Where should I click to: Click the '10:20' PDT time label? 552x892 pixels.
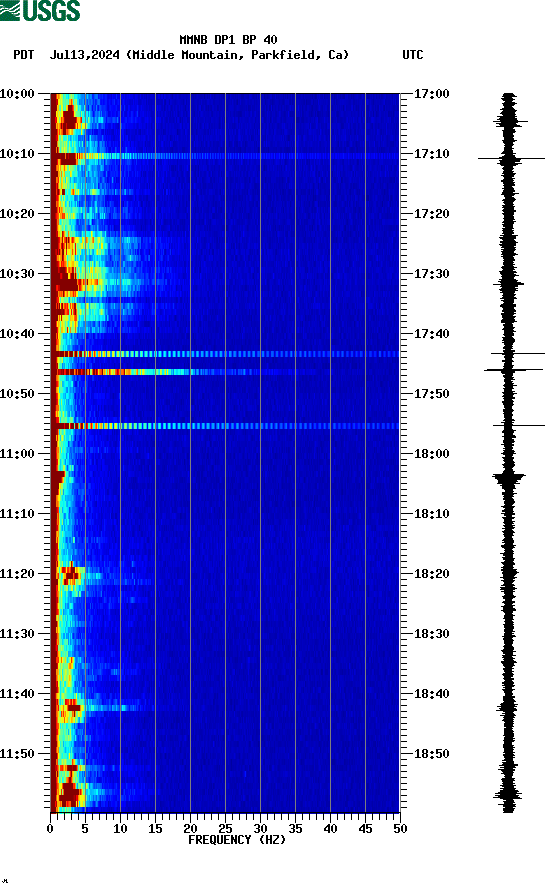click(x=17, y=214)
